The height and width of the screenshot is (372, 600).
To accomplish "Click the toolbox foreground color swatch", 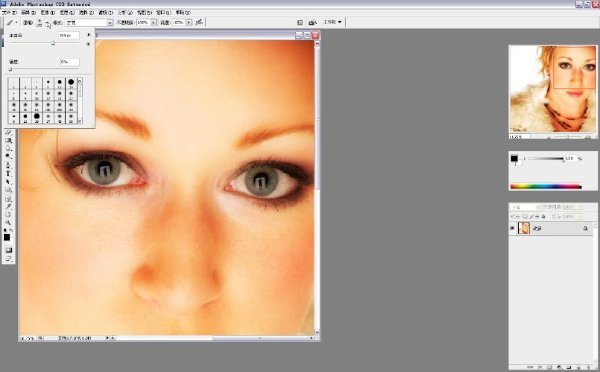I will 7,237.
